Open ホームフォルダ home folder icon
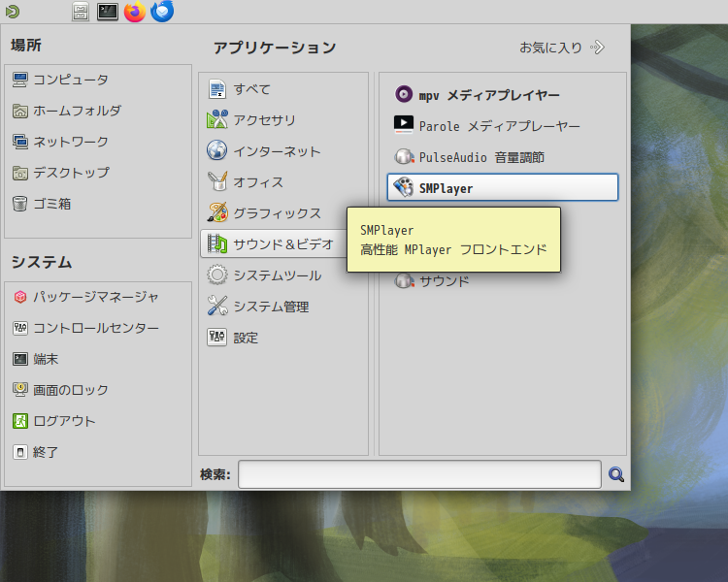This screenshot has height=582, width=728. tap(20, 111)
